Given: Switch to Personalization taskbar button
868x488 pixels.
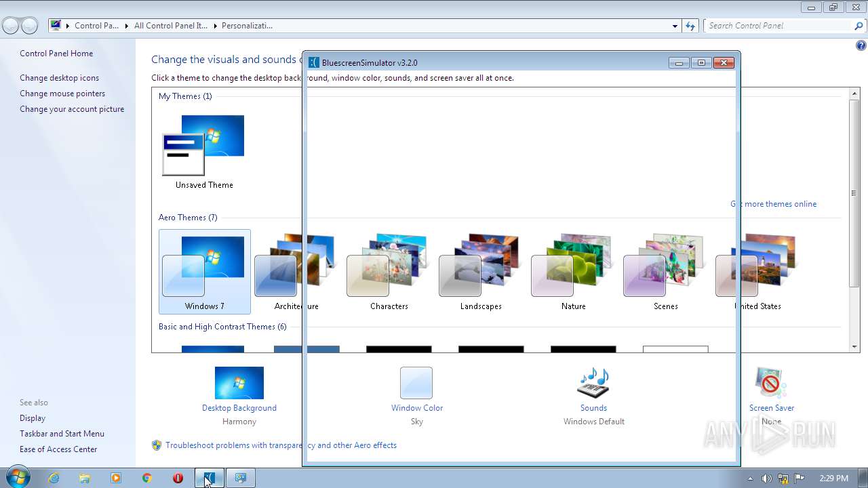Looking at the screenshot, I should [240, 478].
